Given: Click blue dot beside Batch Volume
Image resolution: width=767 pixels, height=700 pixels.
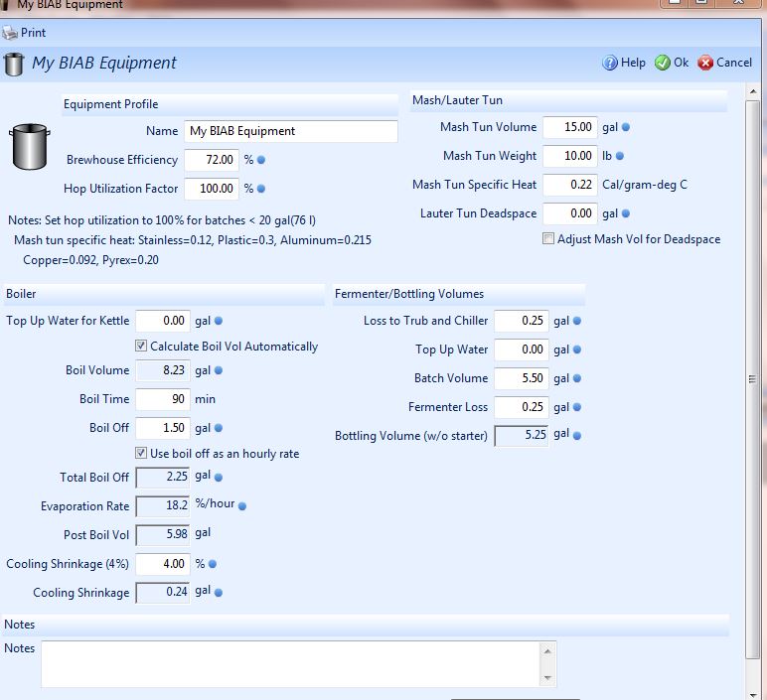Looking at the screenshot, I should tap(577, 378).
